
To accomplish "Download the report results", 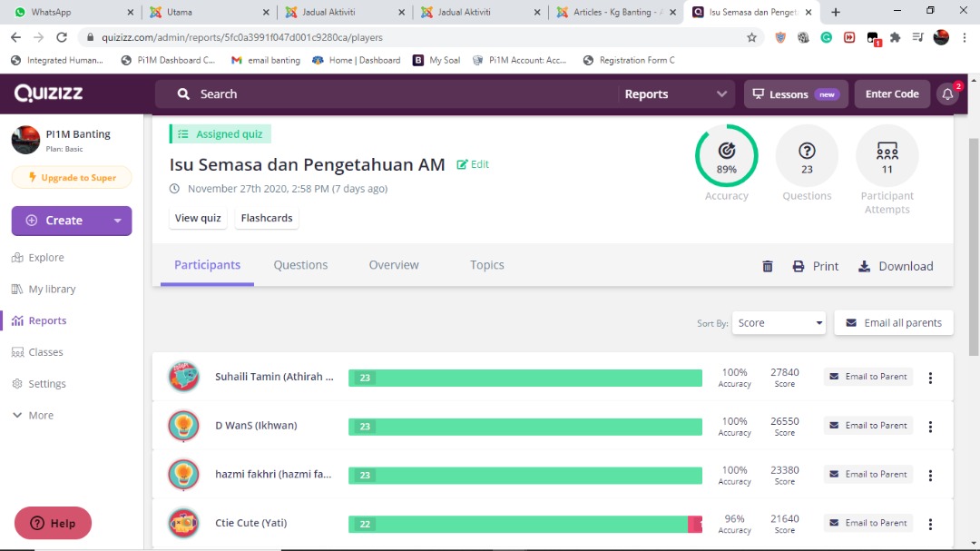I will [896, 266].
